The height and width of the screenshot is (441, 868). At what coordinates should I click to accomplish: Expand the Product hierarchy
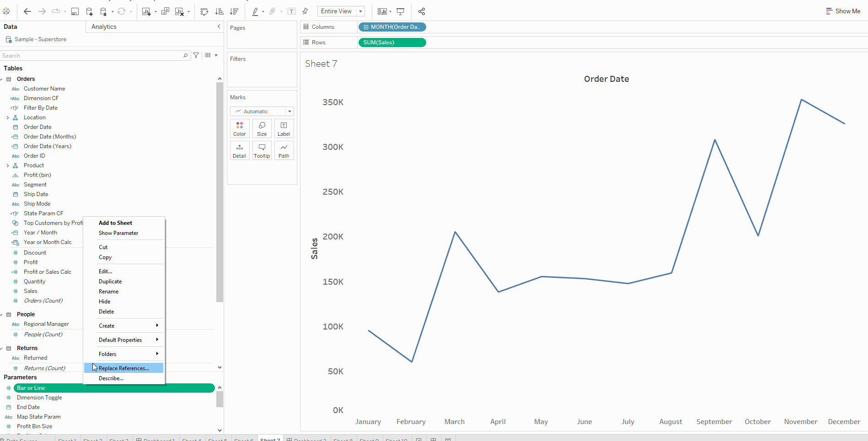coord(8,166)
